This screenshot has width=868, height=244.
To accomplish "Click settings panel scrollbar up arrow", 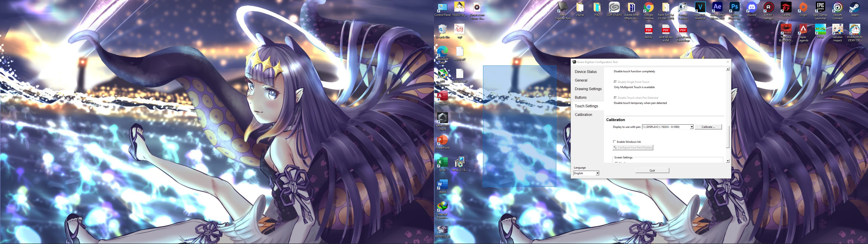I will pyautogui.click(x=727, y=69).
